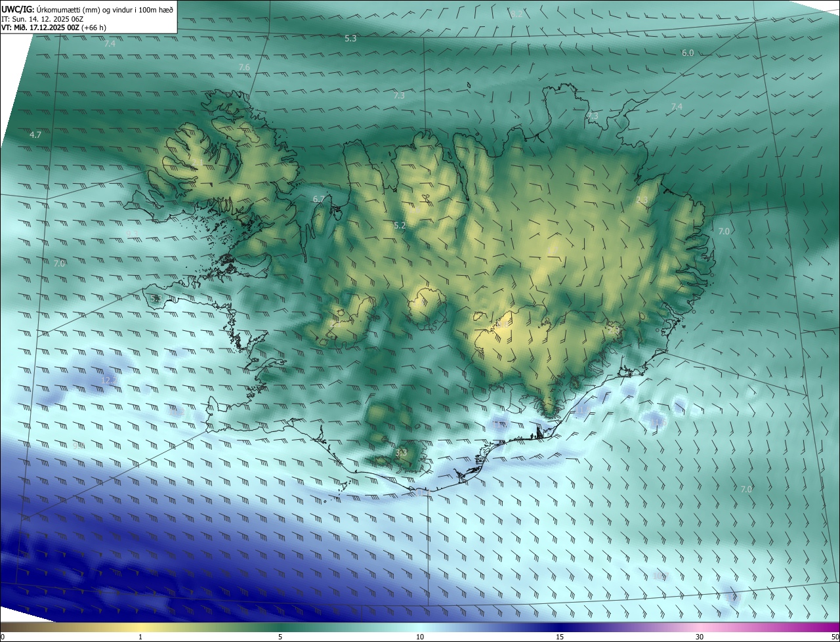Click the text 'Úrkomumætti (mm) og vindur í 100m hæð'

click(106, 9)
